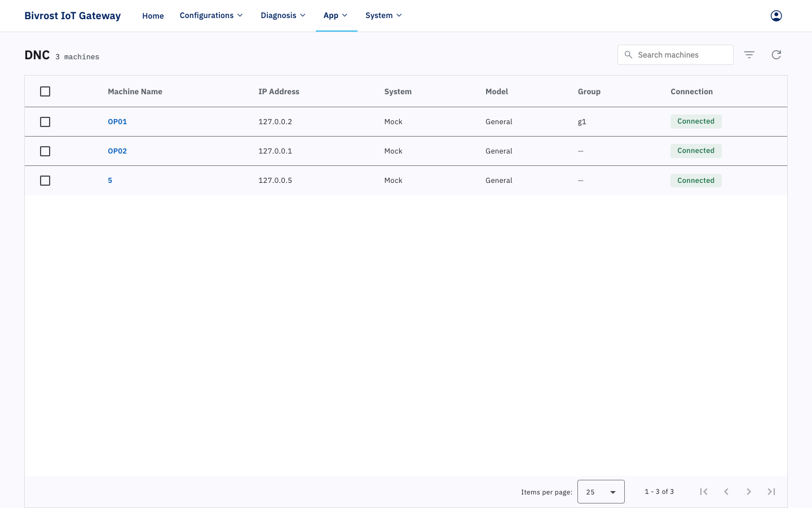
Task: Open the App menu tab
Action: 336,16
